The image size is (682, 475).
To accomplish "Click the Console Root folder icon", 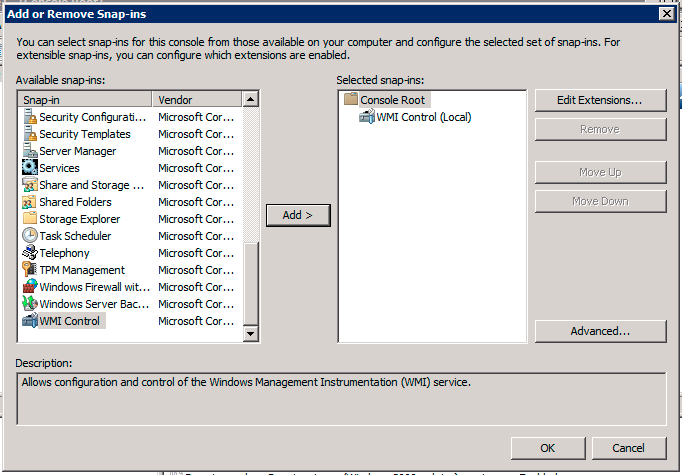I will [351, 99].
